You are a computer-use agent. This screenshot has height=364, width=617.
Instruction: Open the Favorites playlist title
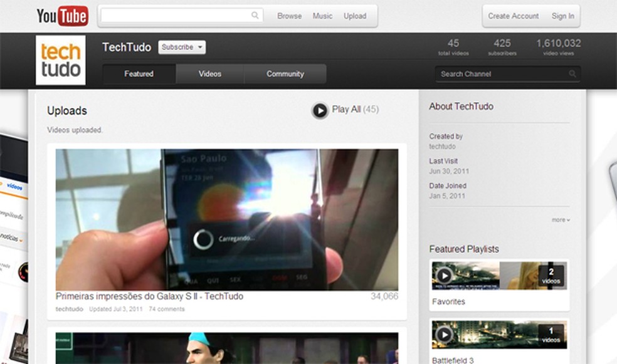[x=448, y=301]
